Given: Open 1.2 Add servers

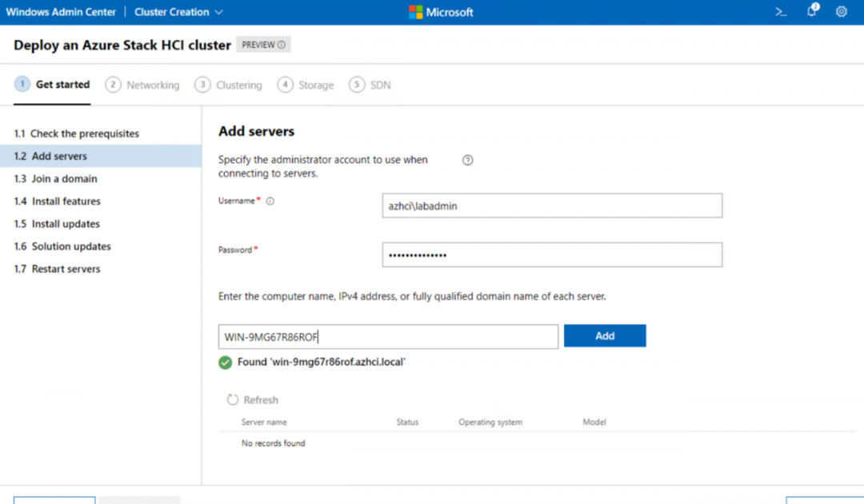Looking at the screenshot, I should coord(101,156).
